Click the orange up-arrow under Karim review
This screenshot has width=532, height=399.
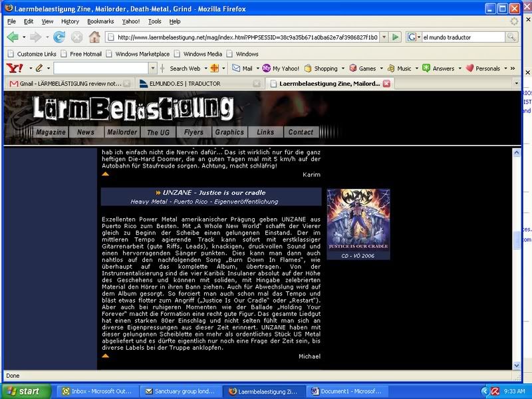(106, 174)
